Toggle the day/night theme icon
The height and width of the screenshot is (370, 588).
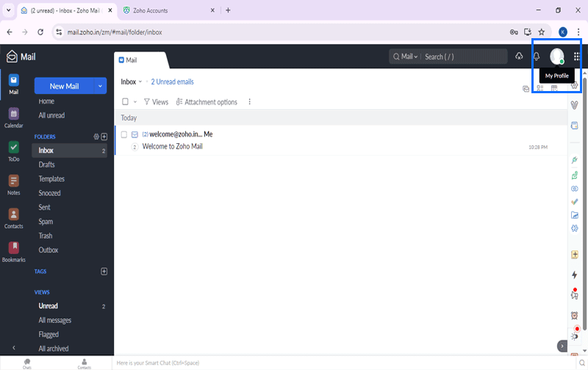tap(575, 336)
